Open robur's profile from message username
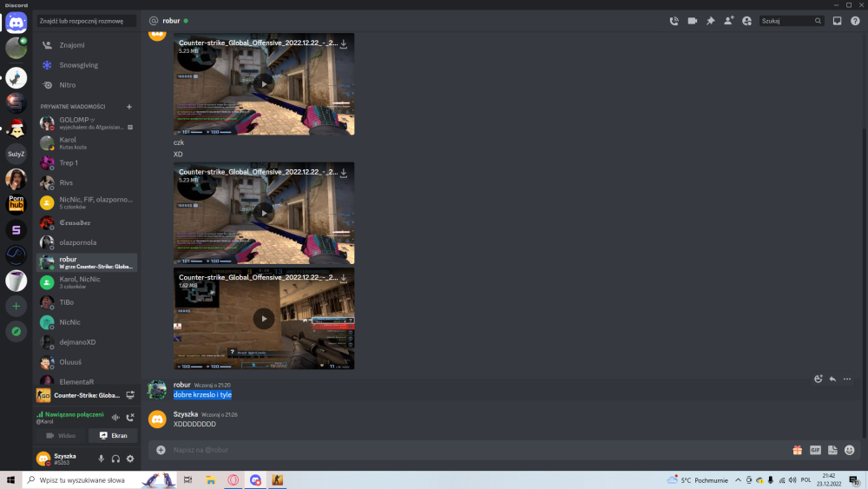This screenshot has height=489, width=868. click(181, 385)
